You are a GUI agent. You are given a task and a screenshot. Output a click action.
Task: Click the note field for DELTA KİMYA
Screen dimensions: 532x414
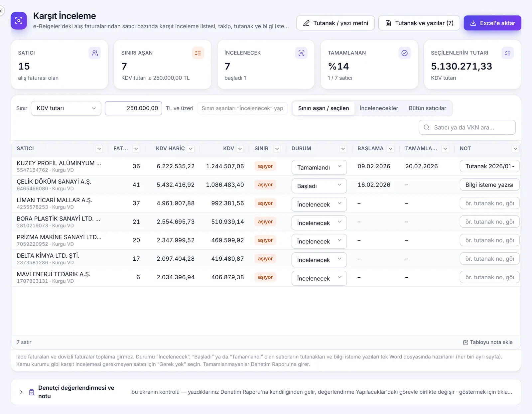[489, 259]
